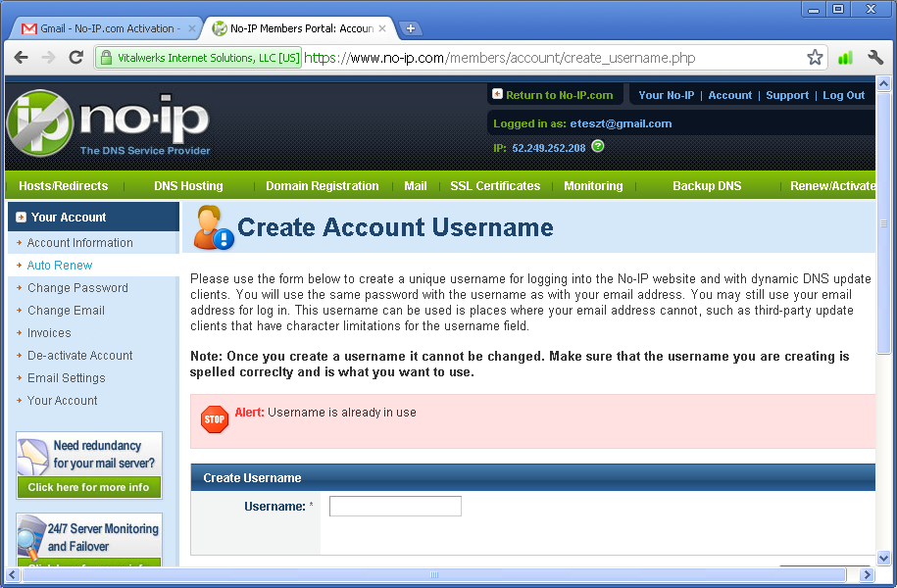Click the 'Username is already in use' alert text
This screenshot has height=588, width=897.
(x=341, y=413)
